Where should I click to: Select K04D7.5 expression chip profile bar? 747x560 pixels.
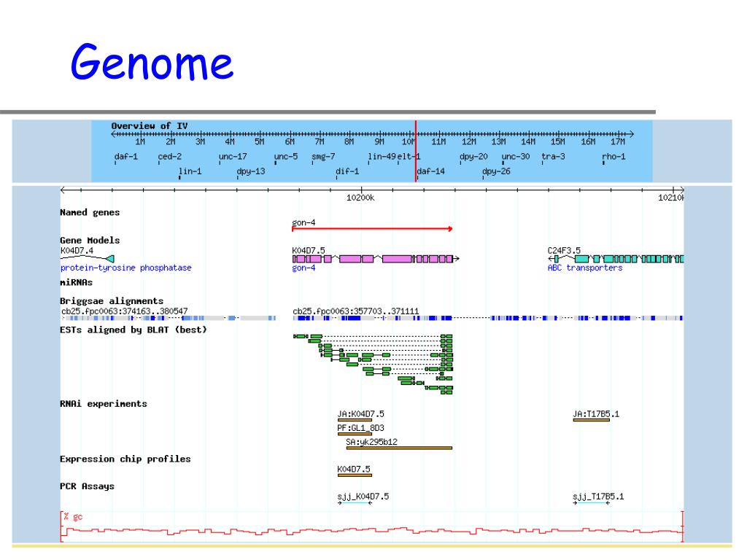[x=355, y=475]
